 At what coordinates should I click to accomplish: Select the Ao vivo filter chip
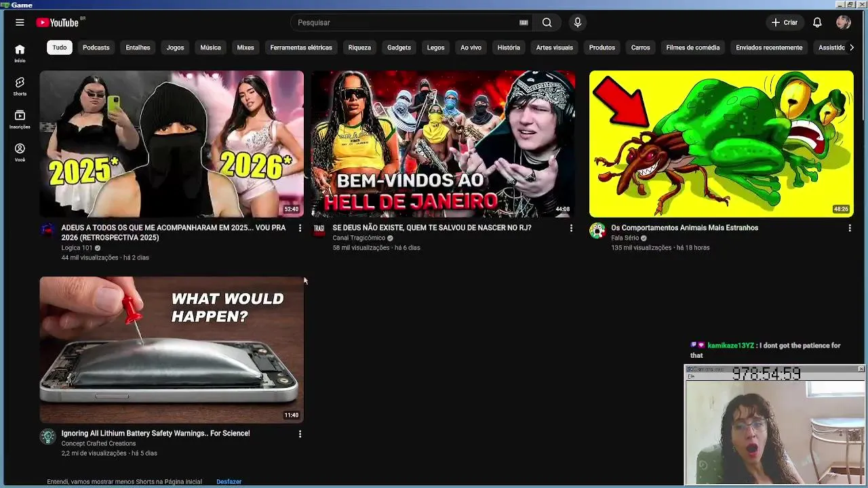coord(471,47)
